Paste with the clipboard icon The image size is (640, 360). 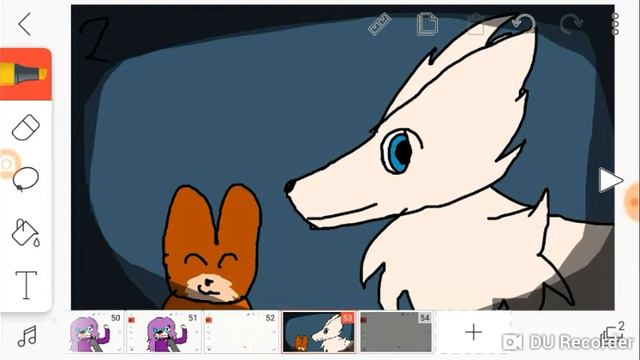[x=476, y=24]
